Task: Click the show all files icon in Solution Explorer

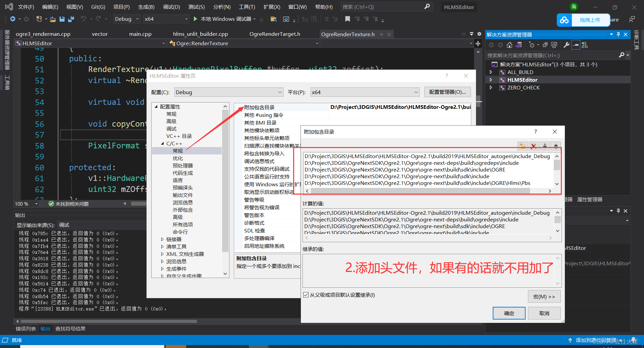Action: click(x=554, y=45)
